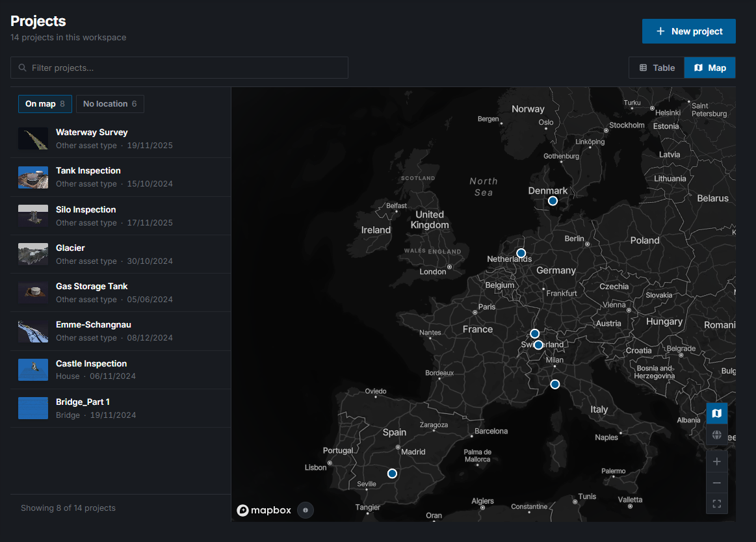Screen dimensions: 756x542
Task: Select the No location filter tab
Action: tap(110, 104)
